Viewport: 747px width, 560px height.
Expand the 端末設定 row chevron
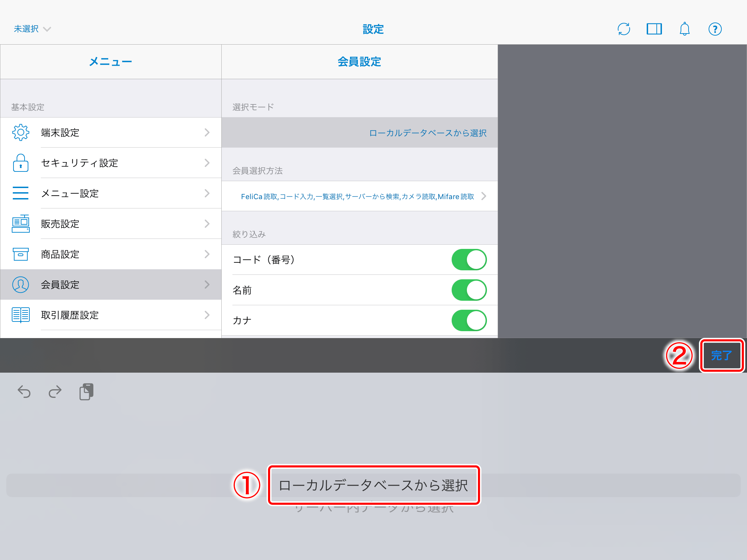pos(207,132)
